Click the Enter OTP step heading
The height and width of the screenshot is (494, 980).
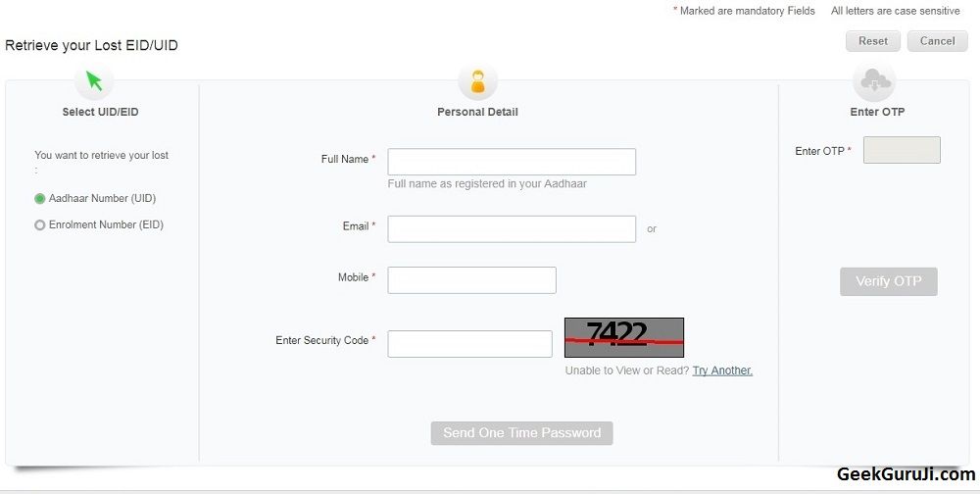877,112
